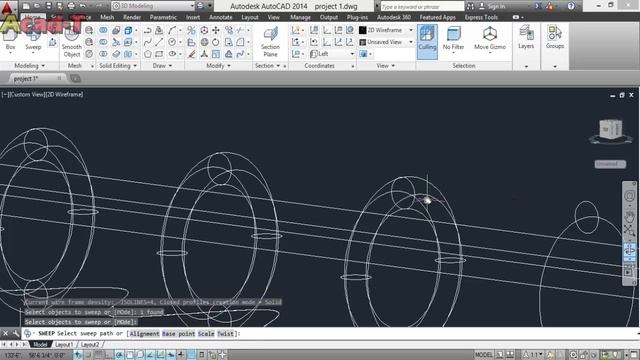Screen dimensions: 640x360
Task: Open the command line customize wrench icon
Action: (x=16, y=333)
